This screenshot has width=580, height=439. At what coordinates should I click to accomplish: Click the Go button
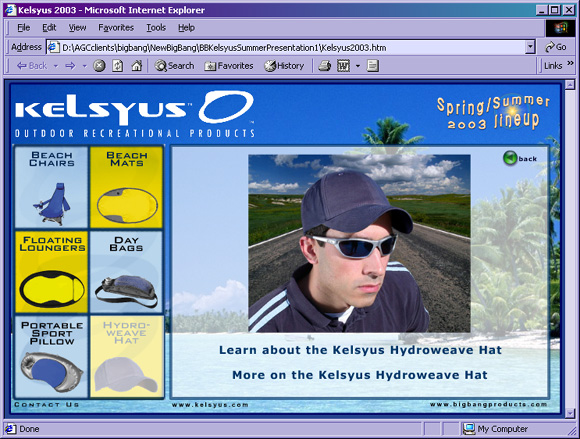pyautogui.click(x=556, y=47)
